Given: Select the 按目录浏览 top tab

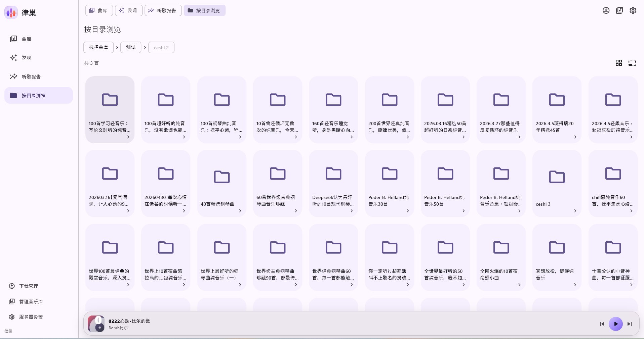Looking at the screenshot, I should [x=204, y=10].
